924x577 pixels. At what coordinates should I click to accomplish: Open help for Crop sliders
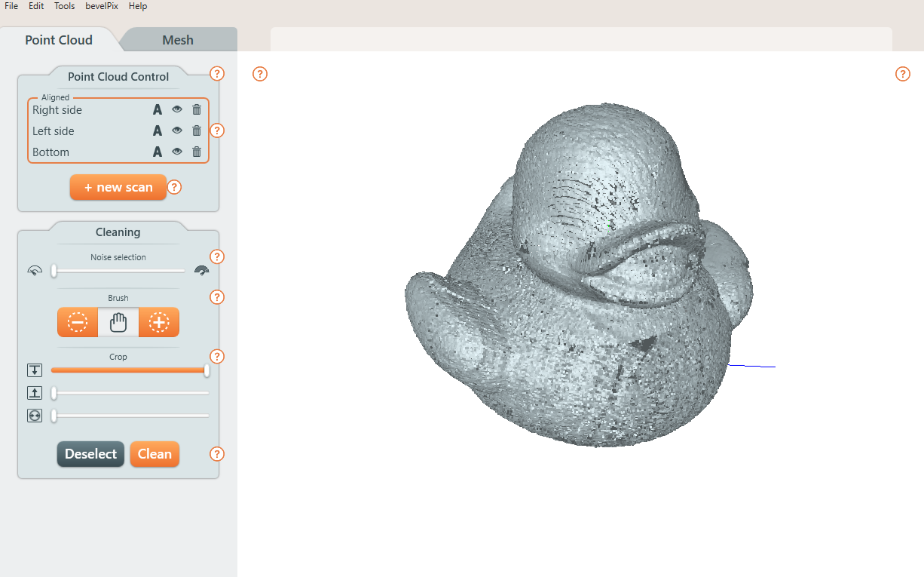(217, 356)
